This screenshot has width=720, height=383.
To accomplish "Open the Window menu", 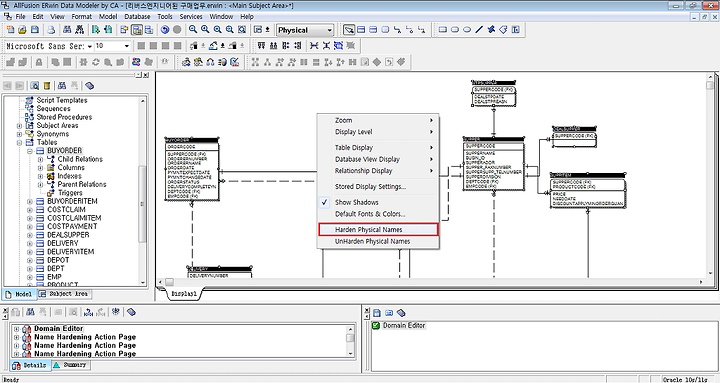I will pyautogui.click(x=221, y=17).
